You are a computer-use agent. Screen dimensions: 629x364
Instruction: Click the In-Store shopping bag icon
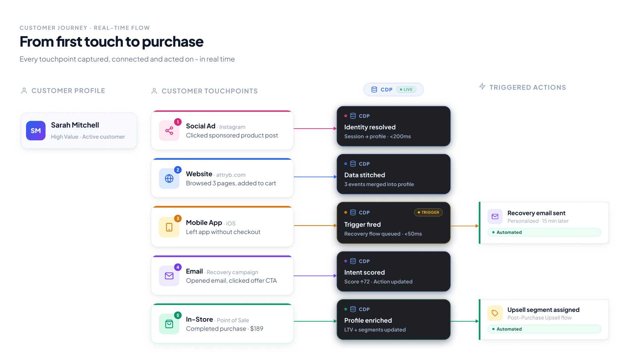[x=169, y=324]
